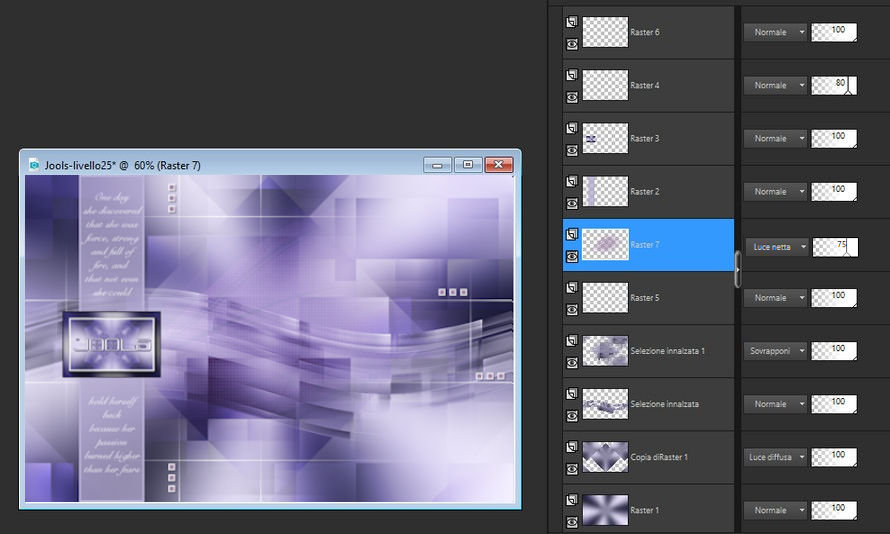Click the Raster 4 opacity slider at 80
The image size is (890, 534).
click(x=834, y=86)
